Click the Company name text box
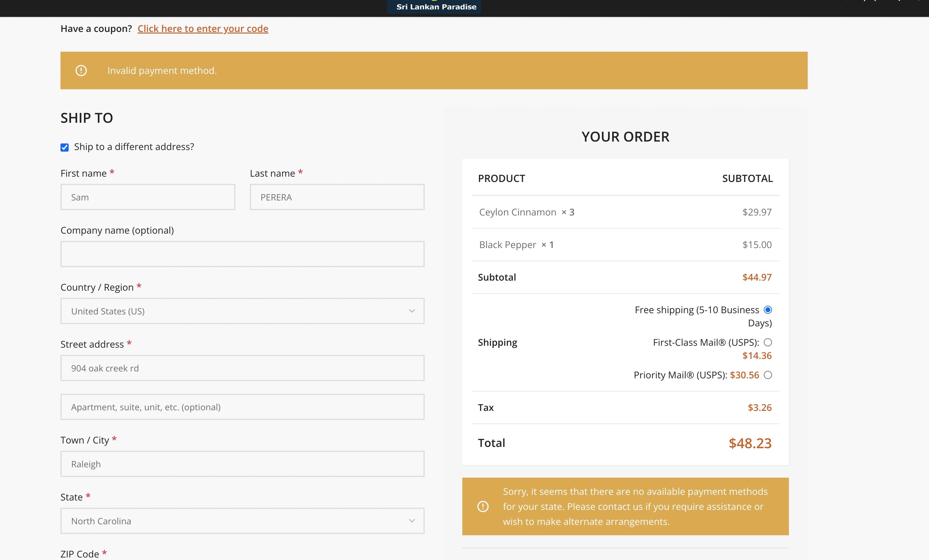The height and width of the screenshot is (560, 929). coord(242,254)
